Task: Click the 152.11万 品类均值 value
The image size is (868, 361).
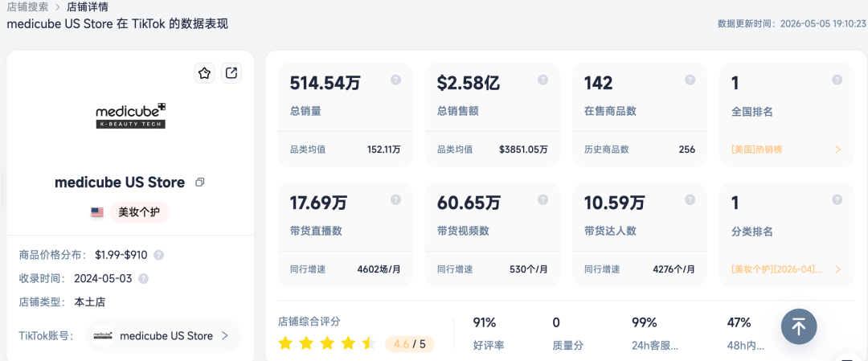Action: pos(383,150)
